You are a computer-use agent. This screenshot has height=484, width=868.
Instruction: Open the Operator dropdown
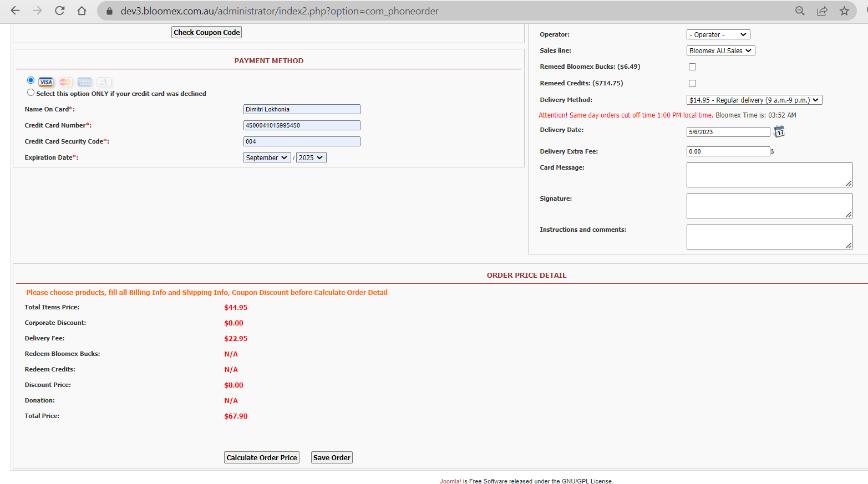click(718, 34)
